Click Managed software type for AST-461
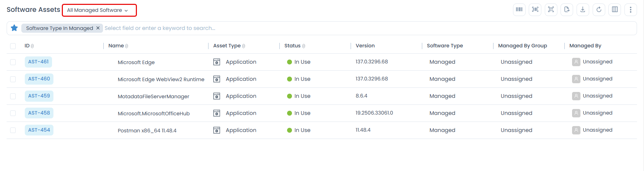This screenshot has width=644, height=171. point(442,62)
